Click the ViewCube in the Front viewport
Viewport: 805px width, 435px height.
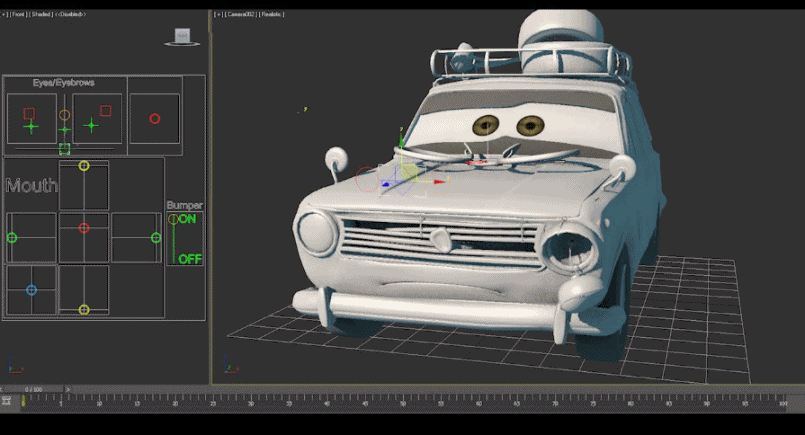[x=182, y=37]
